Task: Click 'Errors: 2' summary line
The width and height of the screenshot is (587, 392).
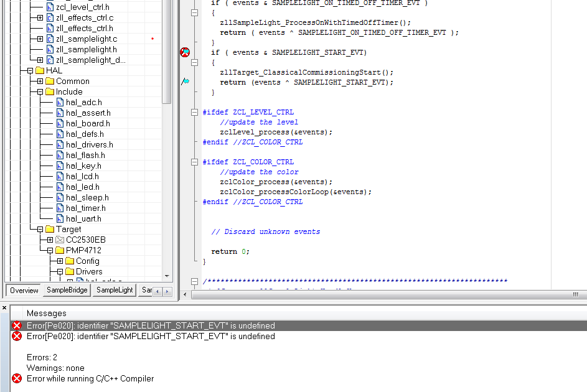Action: [42, 357]
